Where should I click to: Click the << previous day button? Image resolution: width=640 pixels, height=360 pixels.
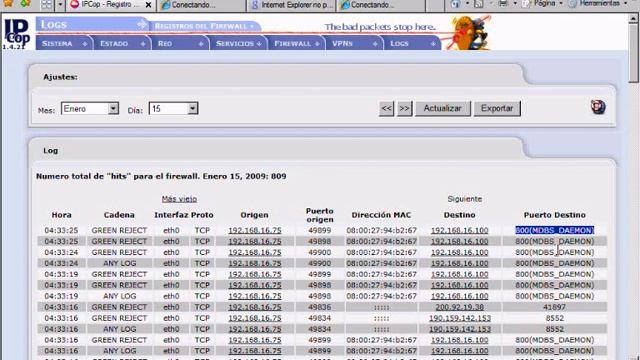[386, 109]
